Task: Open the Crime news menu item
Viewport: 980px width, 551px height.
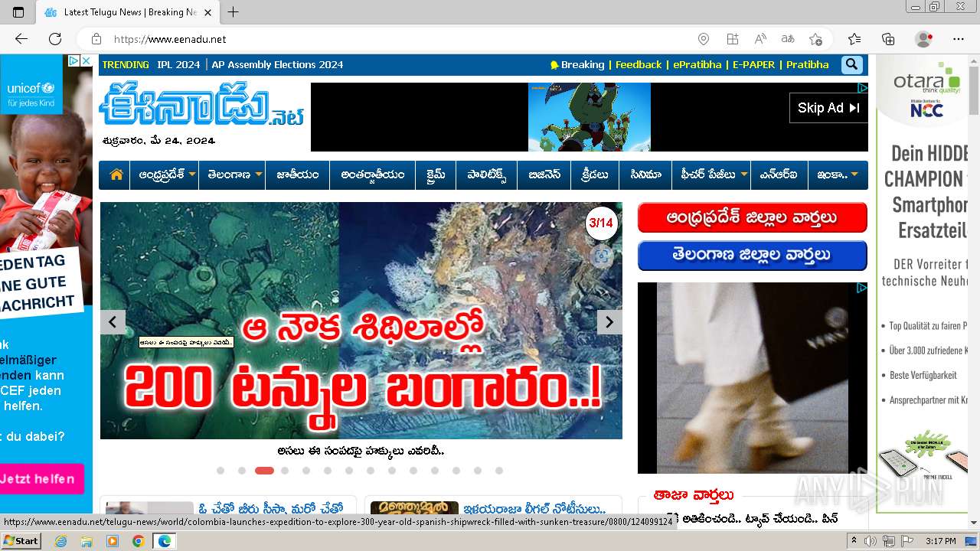Action: 436,174
